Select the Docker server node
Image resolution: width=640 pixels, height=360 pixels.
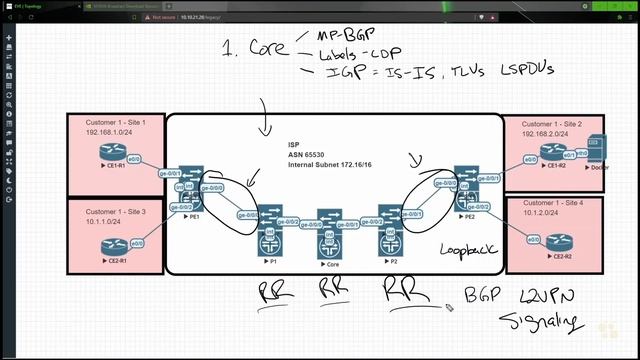click(597, 149)
